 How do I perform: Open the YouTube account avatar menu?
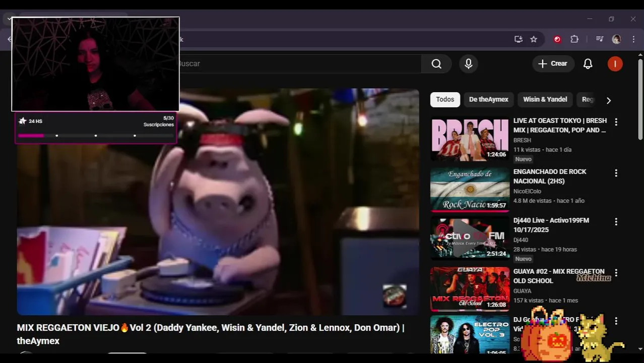click(615, 64)
